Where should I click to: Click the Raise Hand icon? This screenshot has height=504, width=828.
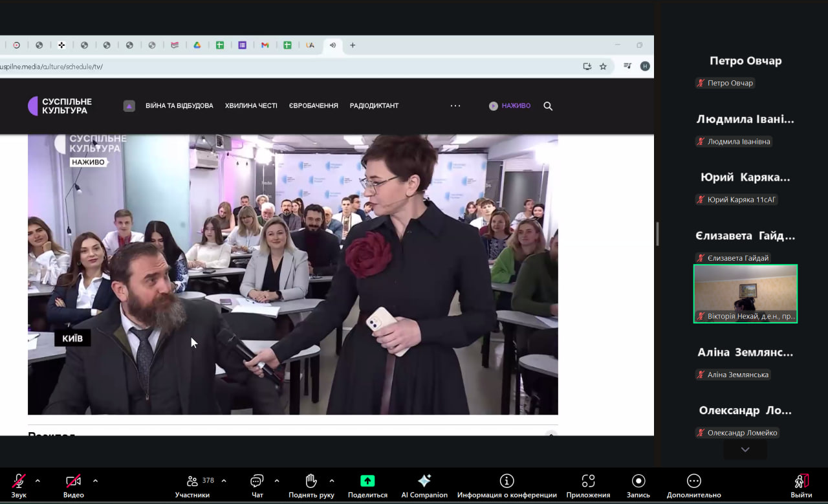tap(311, 481)
